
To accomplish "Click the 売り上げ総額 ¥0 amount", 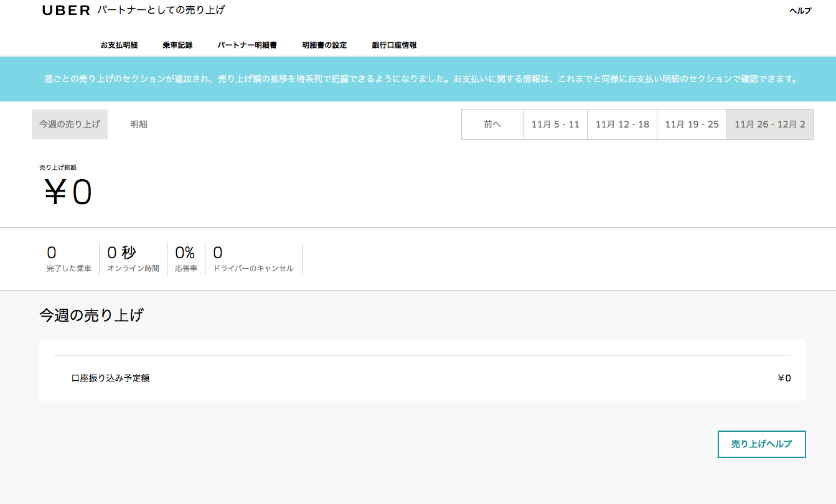I will click(68, 192).
